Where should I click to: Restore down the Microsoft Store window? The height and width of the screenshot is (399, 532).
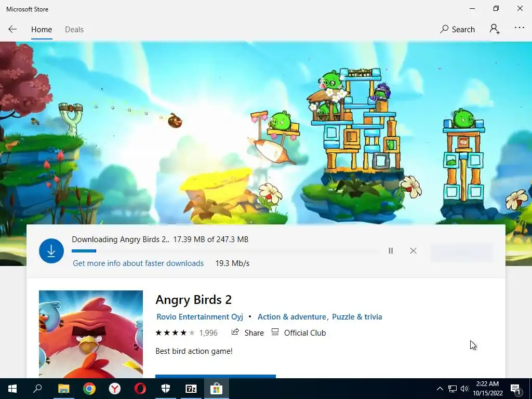tap(496, 9)
